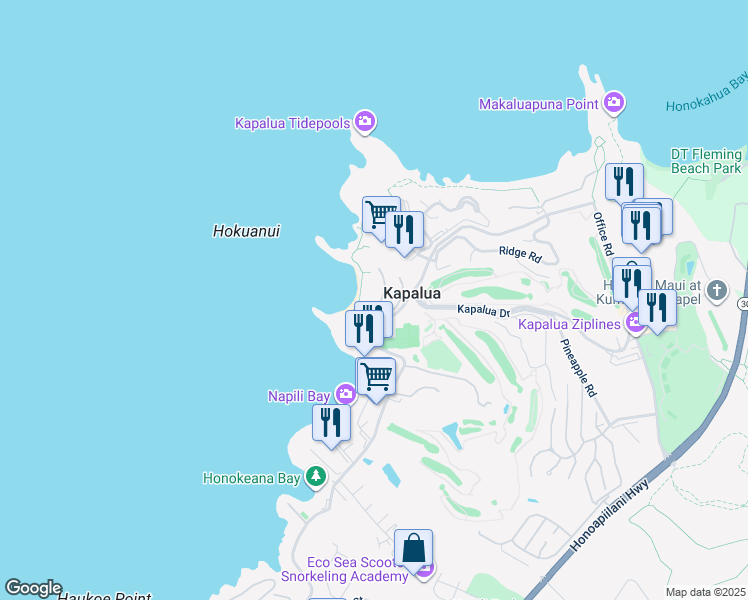Viewport: 748px width, 600px height.
Task: Click the Napili Bay text label
Action: (x=299, y=396)
